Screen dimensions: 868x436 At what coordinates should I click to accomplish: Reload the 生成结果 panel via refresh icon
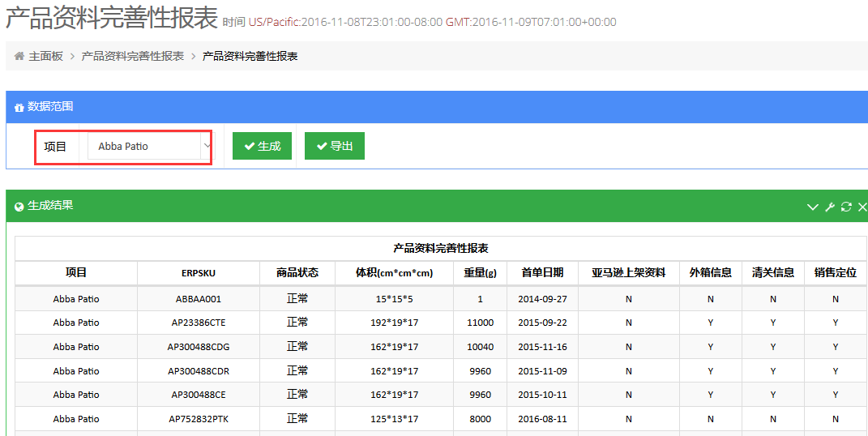pyautogui.click(x=846, y=207)
